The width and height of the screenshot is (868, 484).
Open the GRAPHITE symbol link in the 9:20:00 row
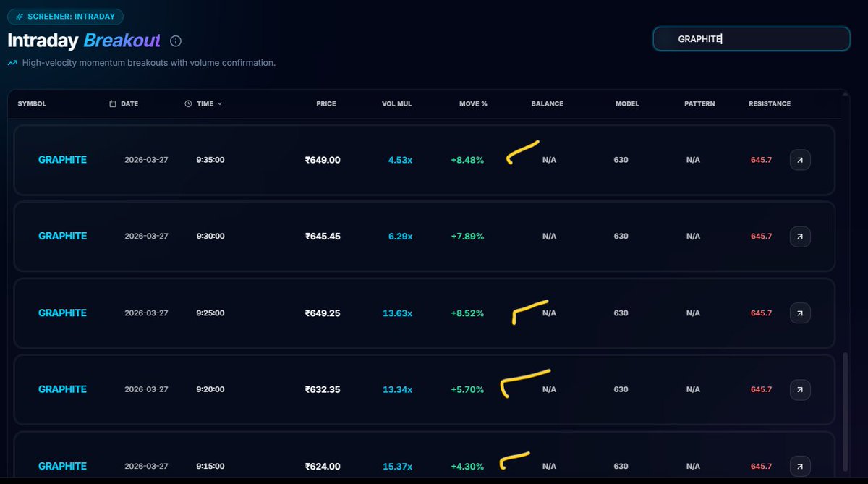(x=62, y=389)
